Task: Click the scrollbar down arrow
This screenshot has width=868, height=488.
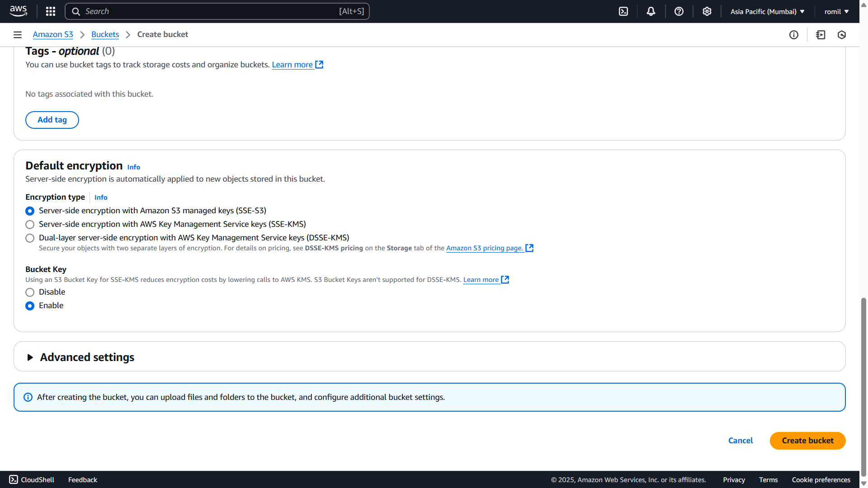Action: pos(863,483)
